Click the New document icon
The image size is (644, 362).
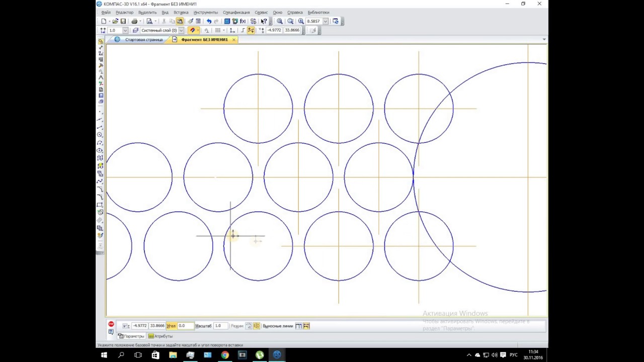[104, 21]
